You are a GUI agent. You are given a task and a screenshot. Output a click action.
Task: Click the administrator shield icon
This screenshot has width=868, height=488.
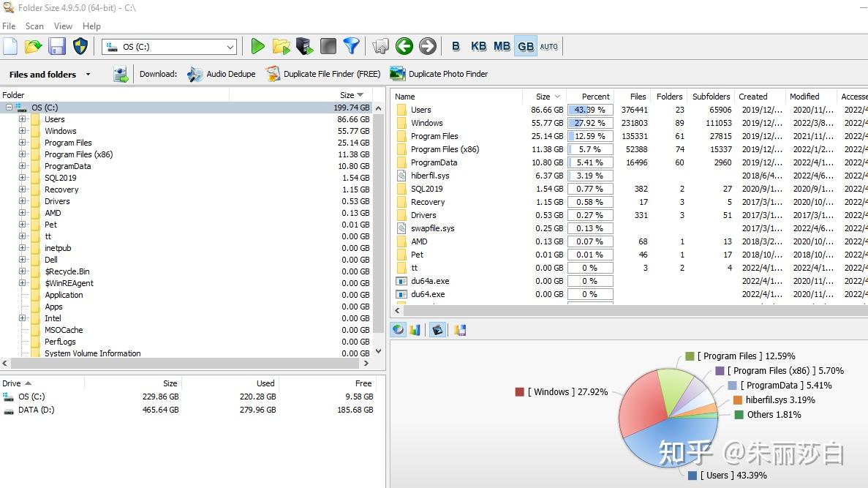tap(80, 47)
